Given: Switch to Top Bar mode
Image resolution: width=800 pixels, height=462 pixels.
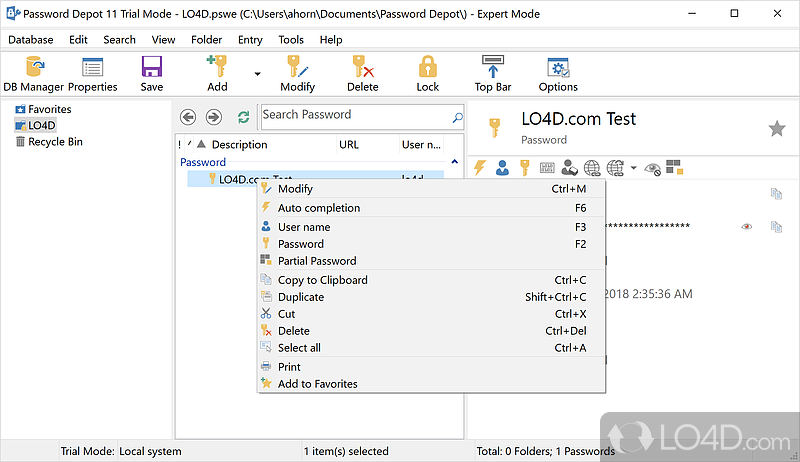Looking at the screenshot, I should point(493,74).
